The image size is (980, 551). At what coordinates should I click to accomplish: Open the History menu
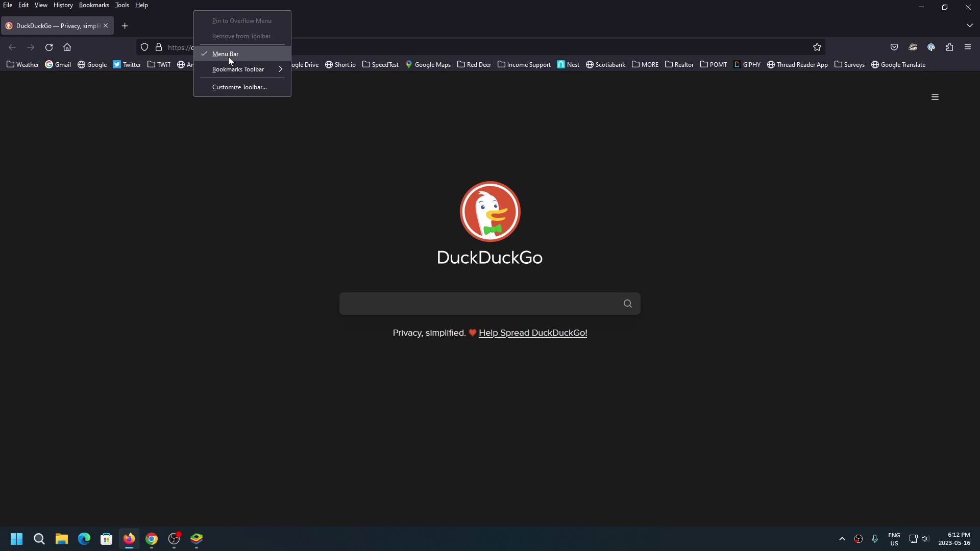point(62,5)
